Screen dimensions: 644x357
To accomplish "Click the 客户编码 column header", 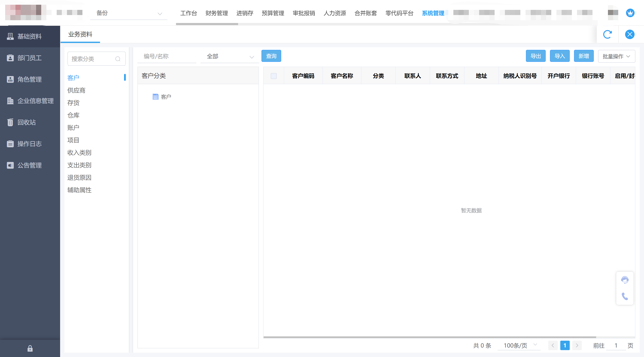I will pyautogui.click(x=303, y=76).
